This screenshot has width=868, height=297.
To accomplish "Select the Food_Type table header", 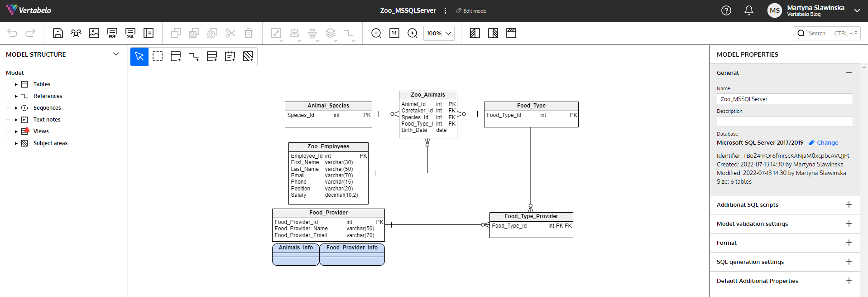I will pyautogui.click(x=531, y=106).
